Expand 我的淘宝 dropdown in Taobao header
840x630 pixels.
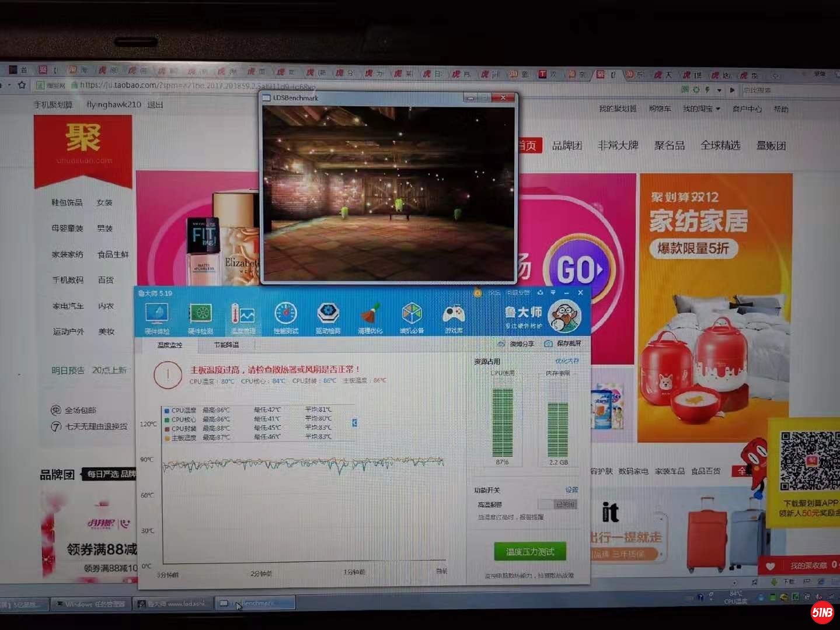coord(701,108)
